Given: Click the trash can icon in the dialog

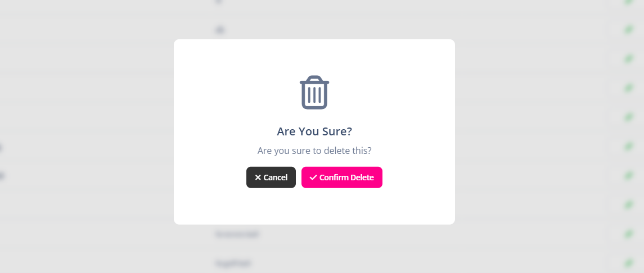Looking at the screenshot, I should pos(314,92).
